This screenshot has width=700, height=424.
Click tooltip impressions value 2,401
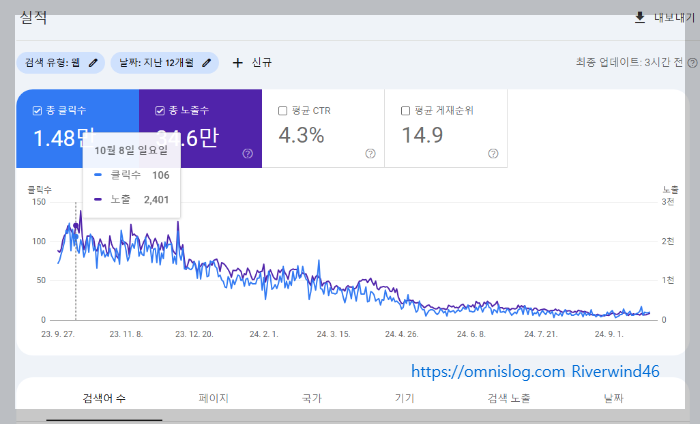156,200
